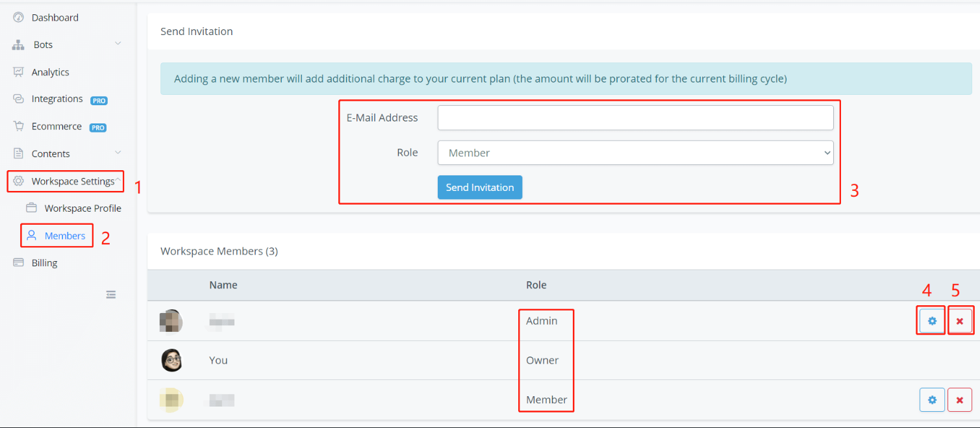Remove the Member-role user with red X
This screenshot has height=428, width=980.
(x=960, y=400)
